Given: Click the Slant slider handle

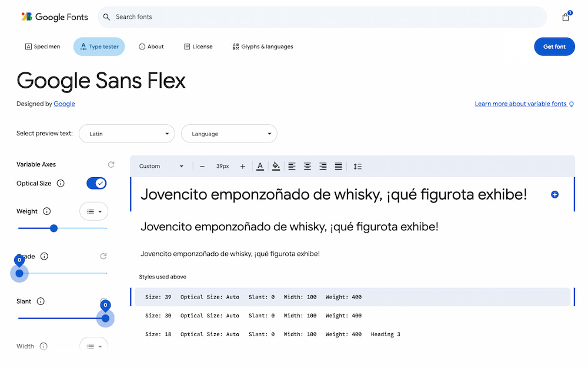Looking at the screenshot, I should 106,319.
